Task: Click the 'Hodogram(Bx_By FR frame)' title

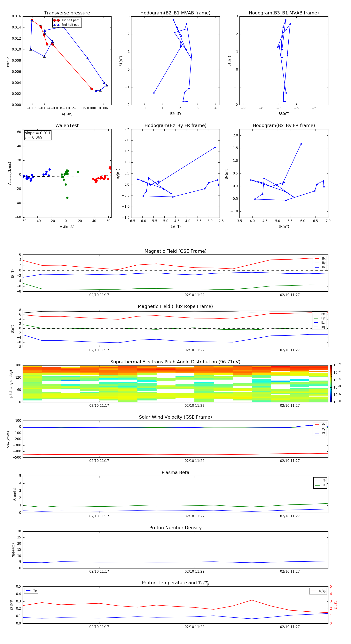Action: [284, 125]
